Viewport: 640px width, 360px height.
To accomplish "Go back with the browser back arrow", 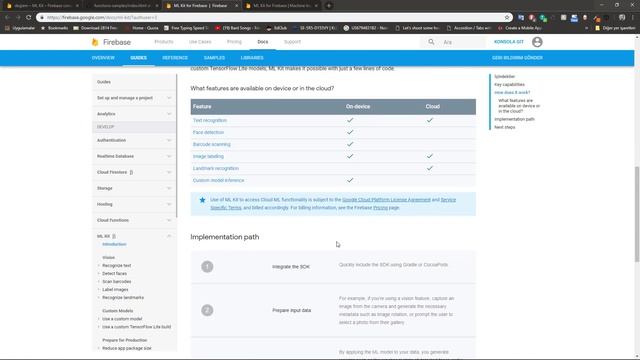I will [7, 18].
